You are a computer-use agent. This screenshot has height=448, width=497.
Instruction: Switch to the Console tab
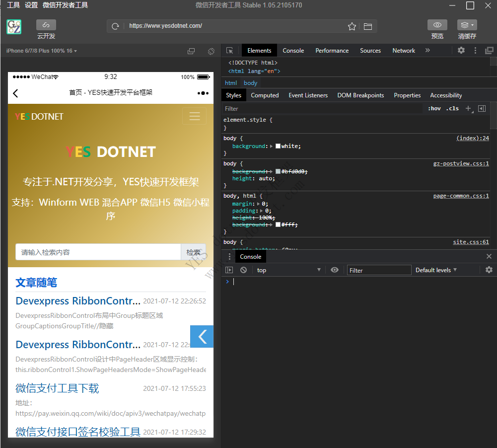coord(293,50)
